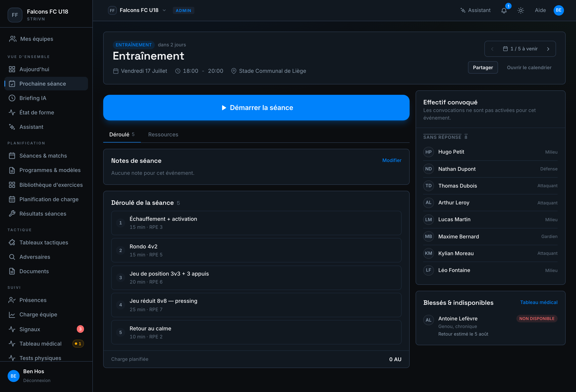Switch to the Ressources tab
This screenshot has width=576, height=392.
(163, 135)
